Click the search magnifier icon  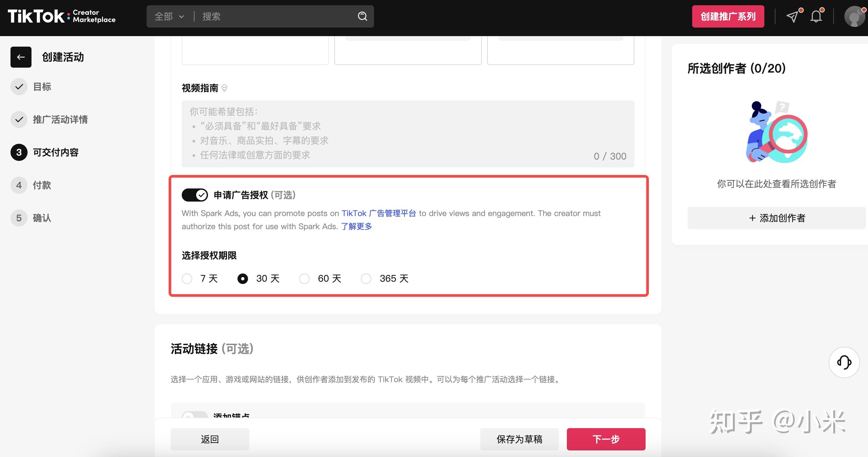(x=362, y=16)
